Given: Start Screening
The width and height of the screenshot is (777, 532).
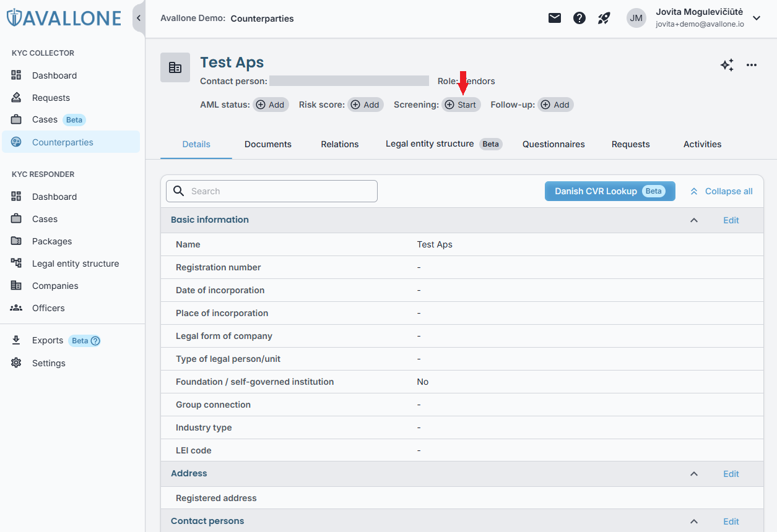Looking at the screenshot, I should (x=461, y=105).
